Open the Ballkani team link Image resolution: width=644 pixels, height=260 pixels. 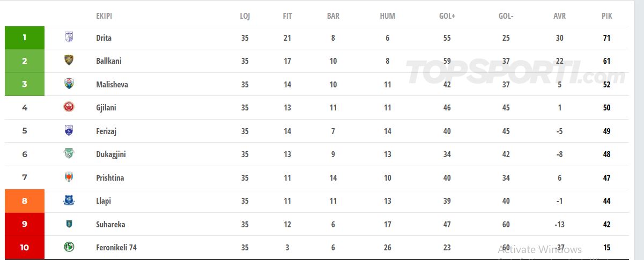pyautogui.click(x=109, y=61)
